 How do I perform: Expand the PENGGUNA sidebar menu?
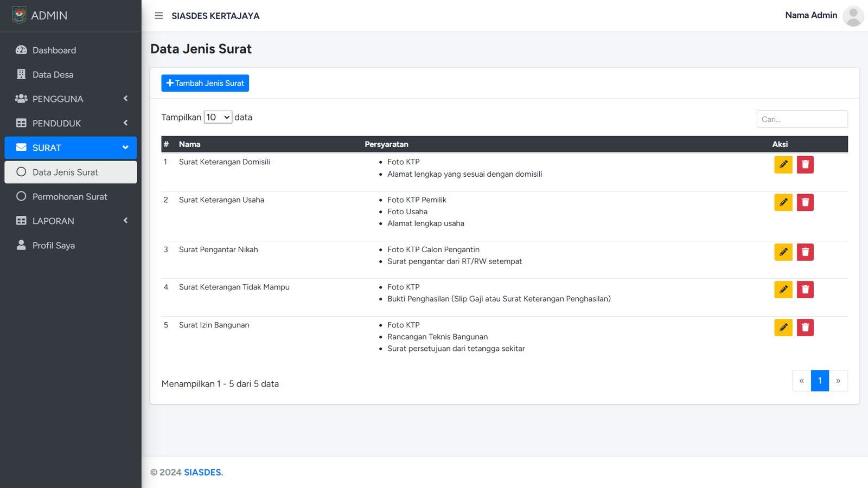tap(71, 99)
